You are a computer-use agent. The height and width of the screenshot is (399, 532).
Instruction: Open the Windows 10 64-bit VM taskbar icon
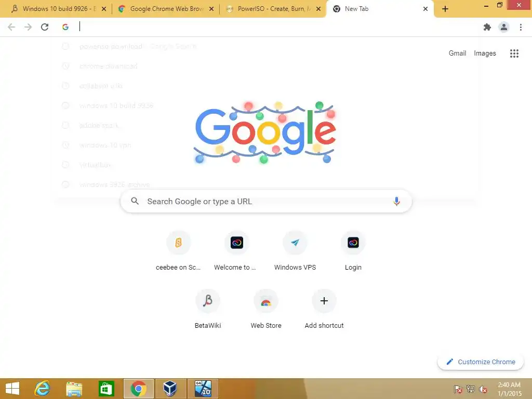coord(203,389)
